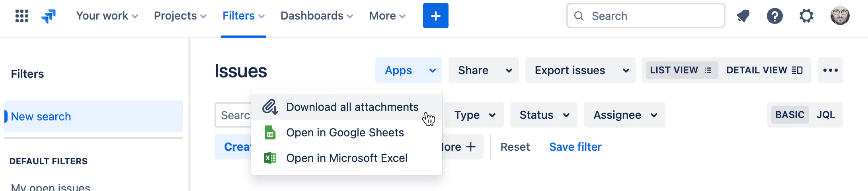Open the app switcher grid icon

22,16
